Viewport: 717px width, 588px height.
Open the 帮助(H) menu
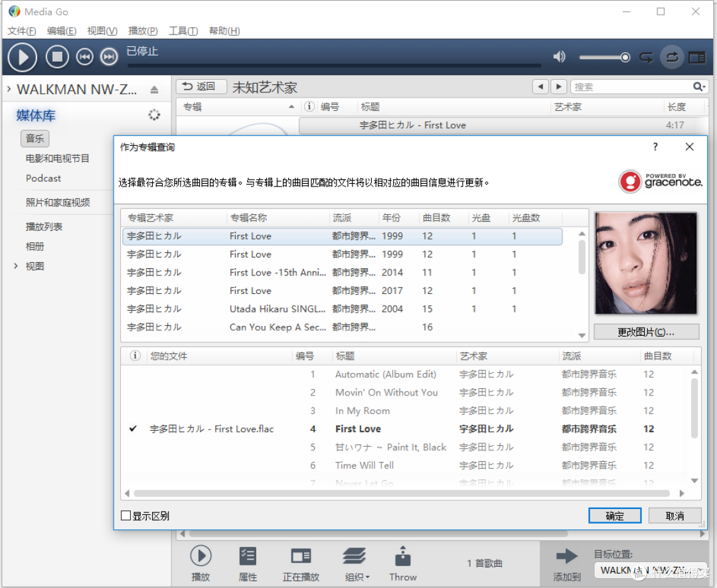click(224, 31)
